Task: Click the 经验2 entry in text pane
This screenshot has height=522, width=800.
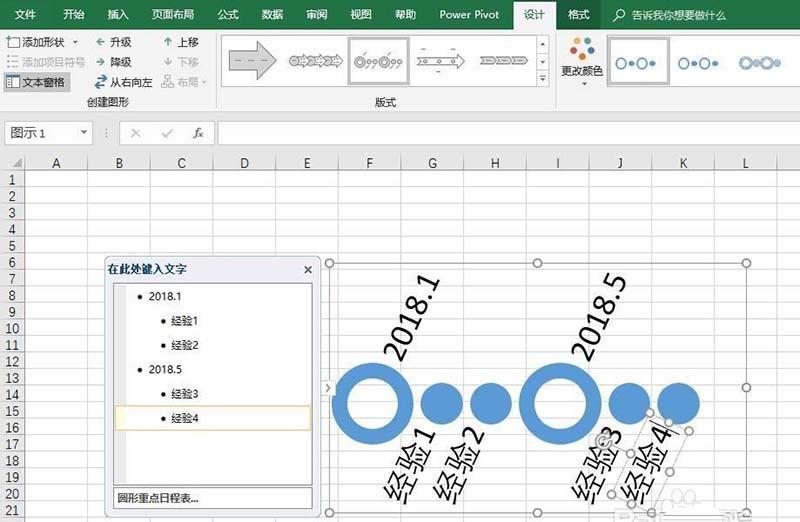Action: (x=184, y=345)
